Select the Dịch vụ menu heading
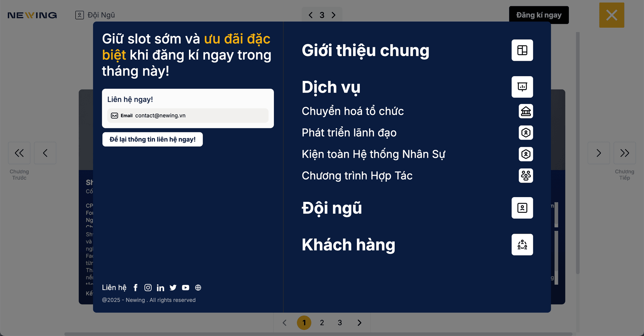 331,87
